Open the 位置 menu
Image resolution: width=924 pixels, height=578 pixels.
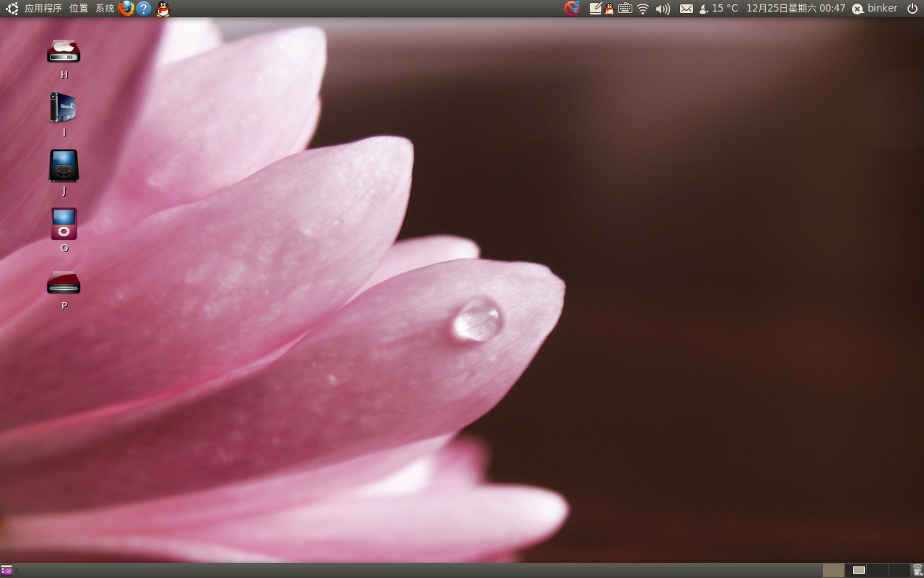tap(79, 9)
